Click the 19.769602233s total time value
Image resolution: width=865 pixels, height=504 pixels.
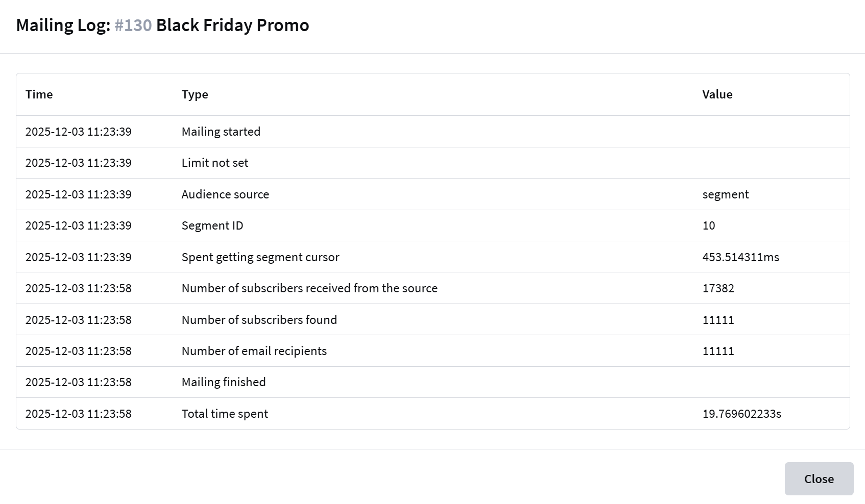pyautogui.click(x=741, y=414)
